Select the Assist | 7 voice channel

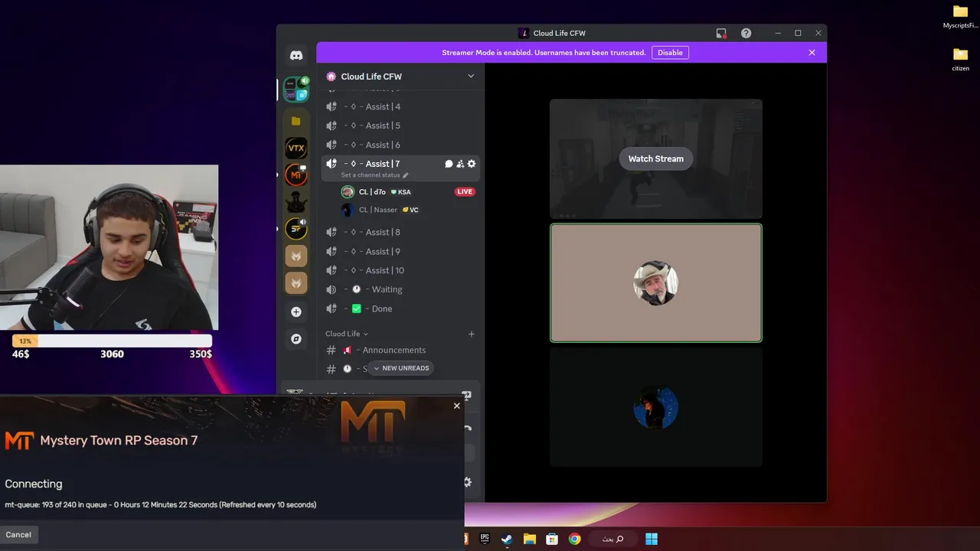383,164
